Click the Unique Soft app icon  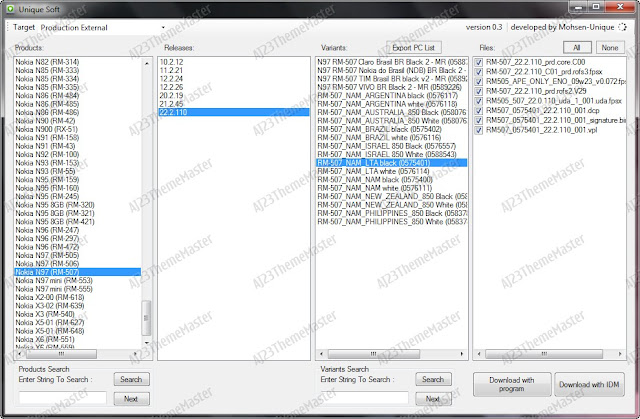coord(10,9)
